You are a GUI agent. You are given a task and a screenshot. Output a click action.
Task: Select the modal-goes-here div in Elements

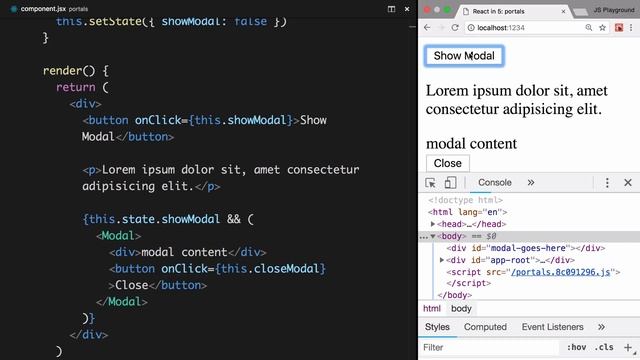point(526,248)
